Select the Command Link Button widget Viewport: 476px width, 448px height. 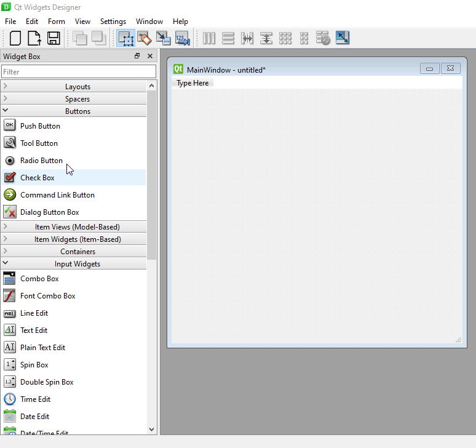pos(74,194)
